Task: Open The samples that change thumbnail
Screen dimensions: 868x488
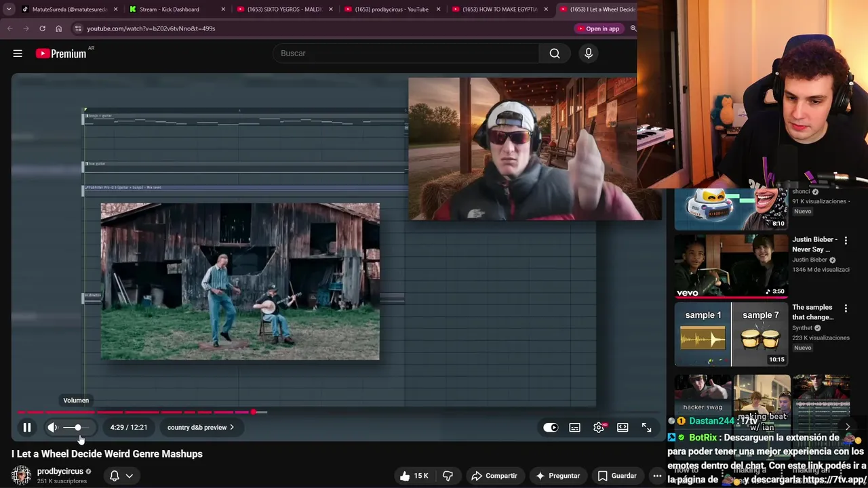Action: 731,334
